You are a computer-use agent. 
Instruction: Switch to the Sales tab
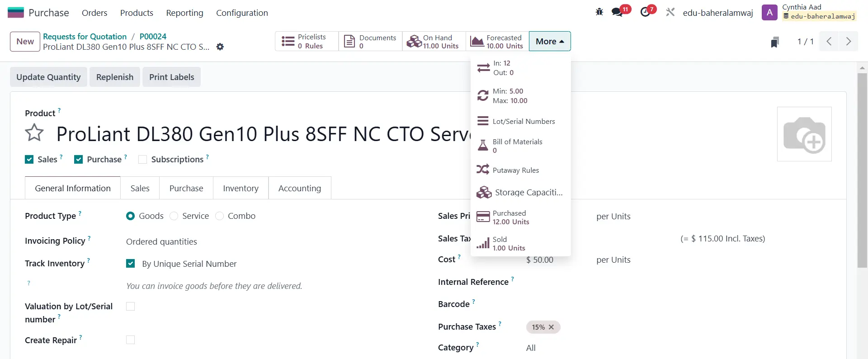coord(140,188)
